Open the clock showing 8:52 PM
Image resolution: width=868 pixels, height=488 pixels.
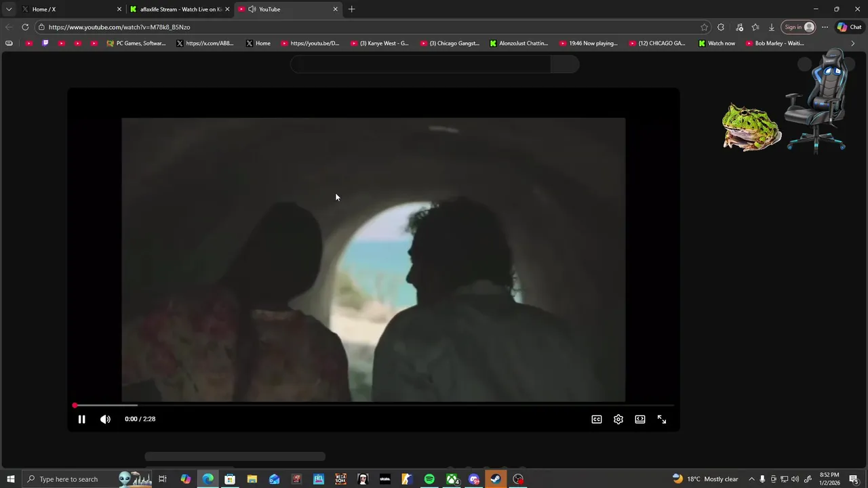[x=829, y=479]
